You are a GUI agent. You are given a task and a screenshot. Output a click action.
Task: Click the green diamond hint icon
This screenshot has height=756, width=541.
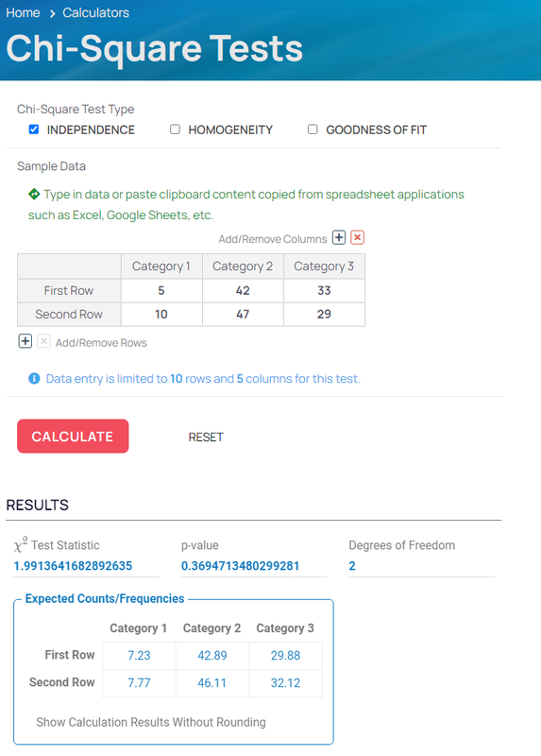click(34, 195)
